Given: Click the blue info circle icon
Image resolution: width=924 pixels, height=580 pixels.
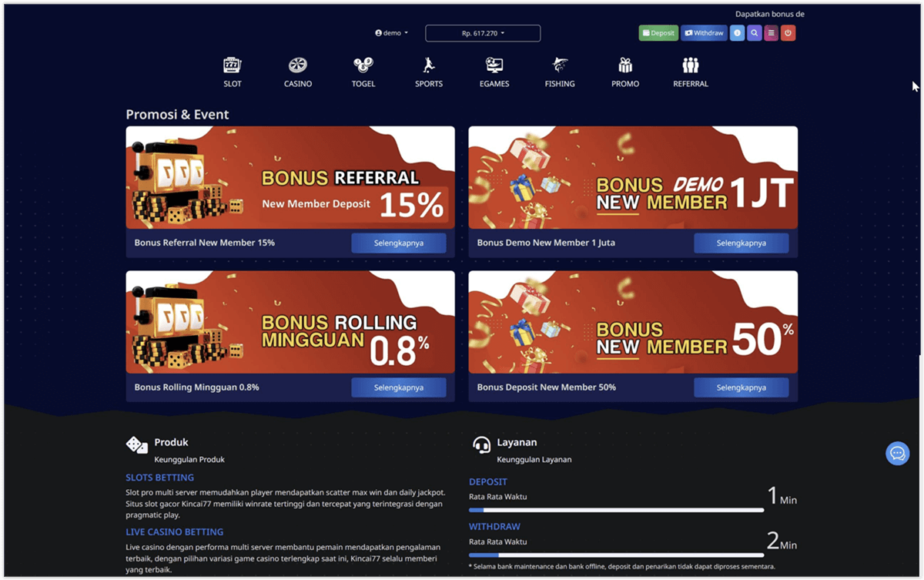Looking at the screenshot, I should [737, 32].
